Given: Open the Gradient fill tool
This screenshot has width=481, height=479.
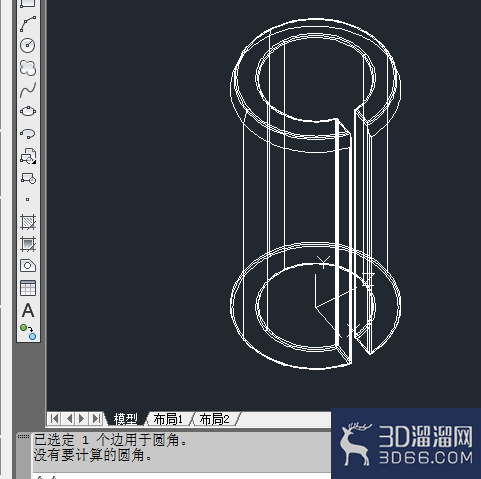Looking at the screenshot, I should [x=28, y=244].
